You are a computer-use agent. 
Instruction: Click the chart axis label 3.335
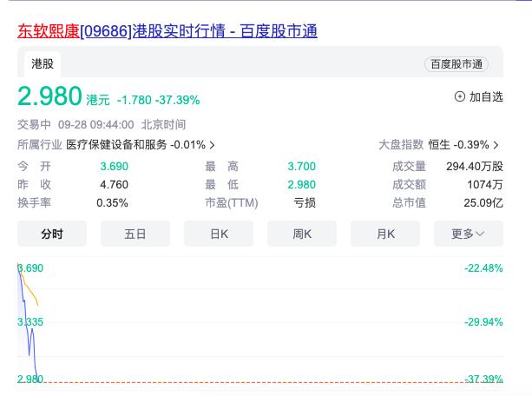30,322
